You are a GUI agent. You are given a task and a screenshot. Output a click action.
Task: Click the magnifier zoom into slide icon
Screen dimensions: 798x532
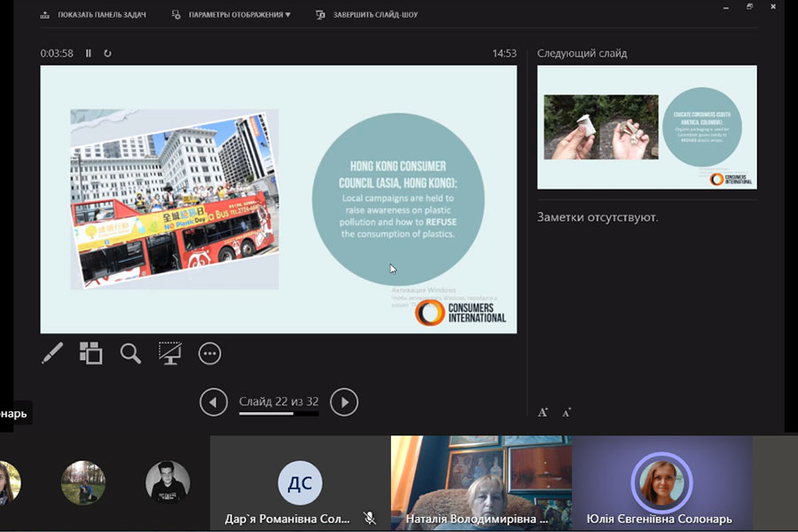(130, 354)
